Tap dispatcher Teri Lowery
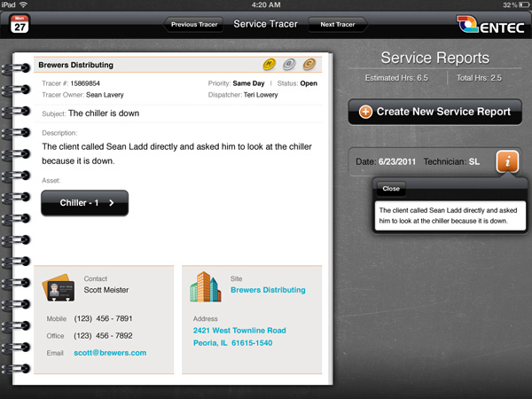The width and height of the screenshot is (532, 399). [261, 95]
